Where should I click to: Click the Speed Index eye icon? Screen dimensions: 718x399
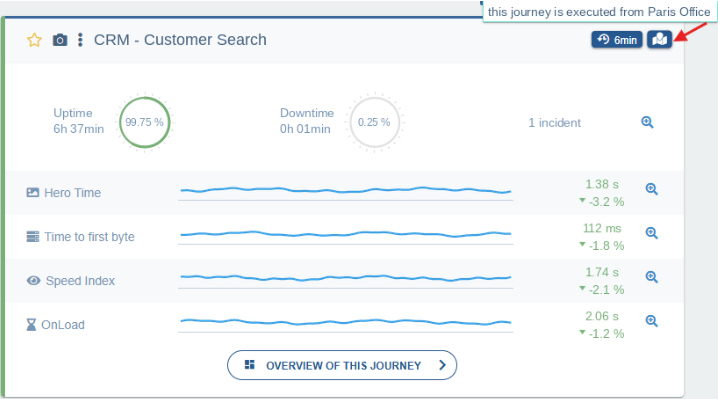point(33,280)
